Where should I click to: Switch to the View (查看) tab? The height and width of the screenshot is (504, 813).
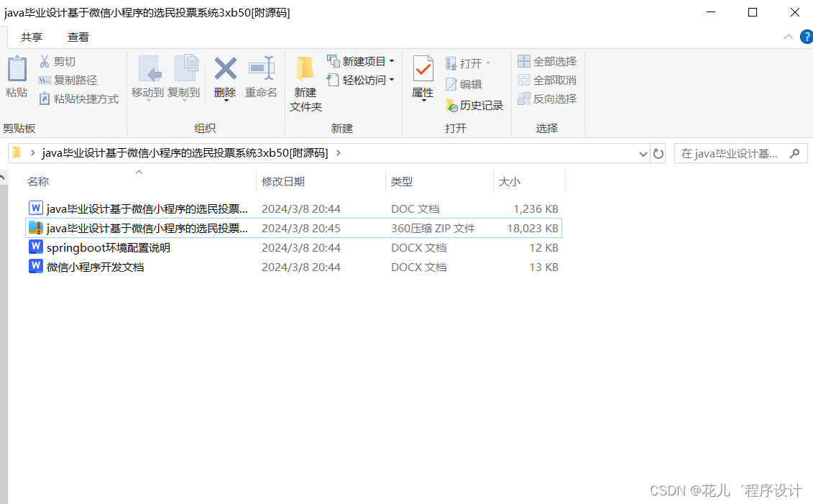pyautogui.click(x=78, y=37)
